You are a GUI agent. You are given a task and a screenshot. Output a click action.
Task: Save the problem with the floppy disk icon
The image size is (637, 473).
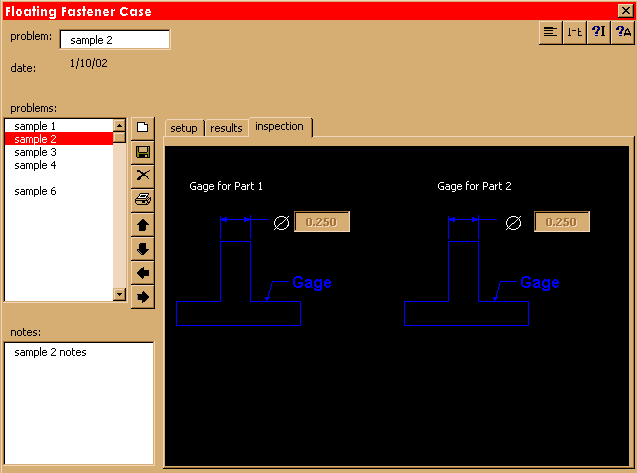coord(143,152)
